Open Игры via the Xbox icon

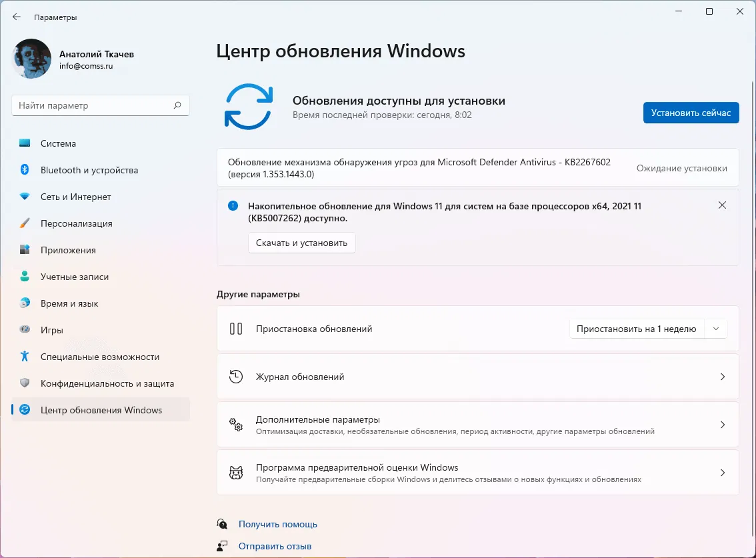(23, 329)
